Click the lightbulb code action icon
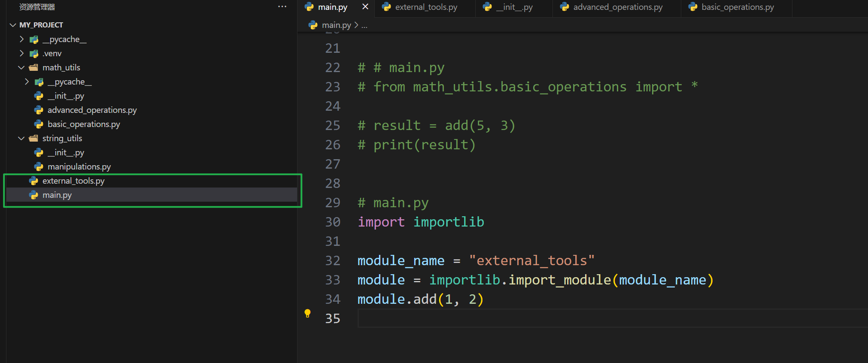The height and width of the screenshot is (363, 868). point(307,314)
